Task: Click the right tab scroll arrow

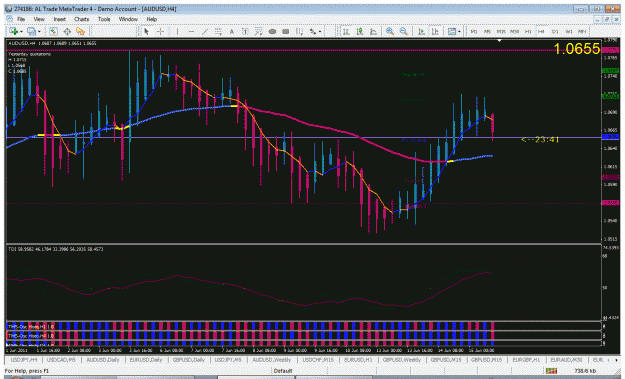Action: [x=616, y=360]
